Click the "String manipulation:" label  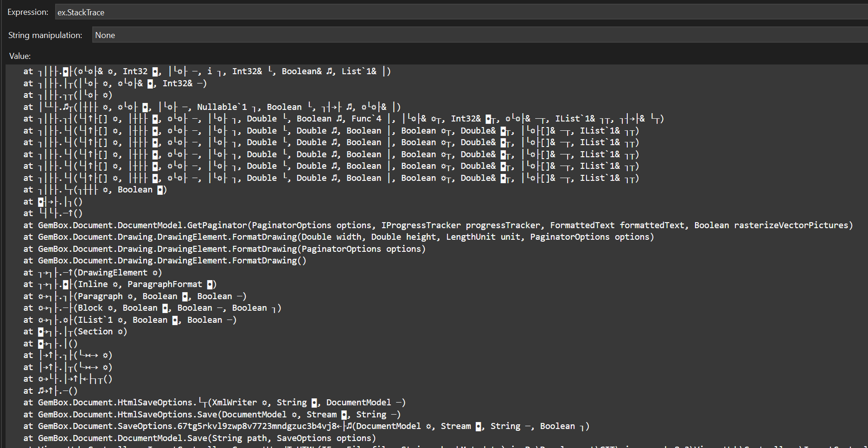pos(45,35)
